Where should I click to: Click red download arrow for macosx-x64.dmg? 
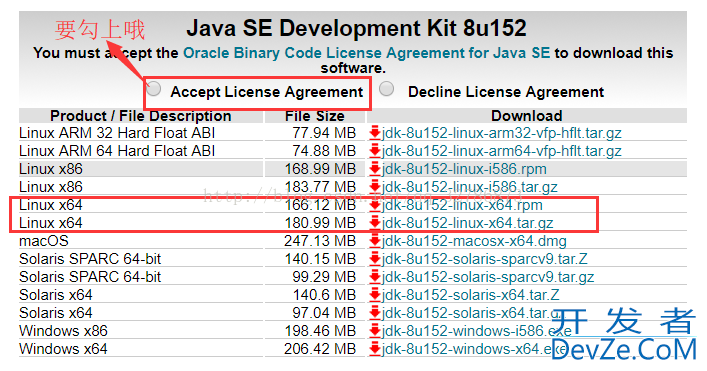(375, 241)
